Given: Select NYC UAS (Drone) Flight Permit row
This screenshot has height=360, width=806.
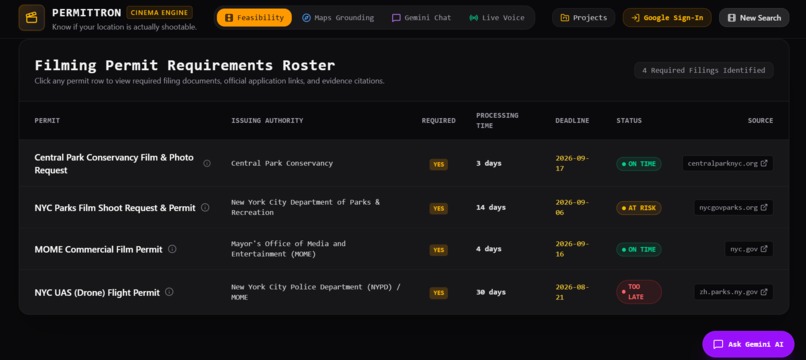Looking at the screenshot, I should (x=404, y=292).
